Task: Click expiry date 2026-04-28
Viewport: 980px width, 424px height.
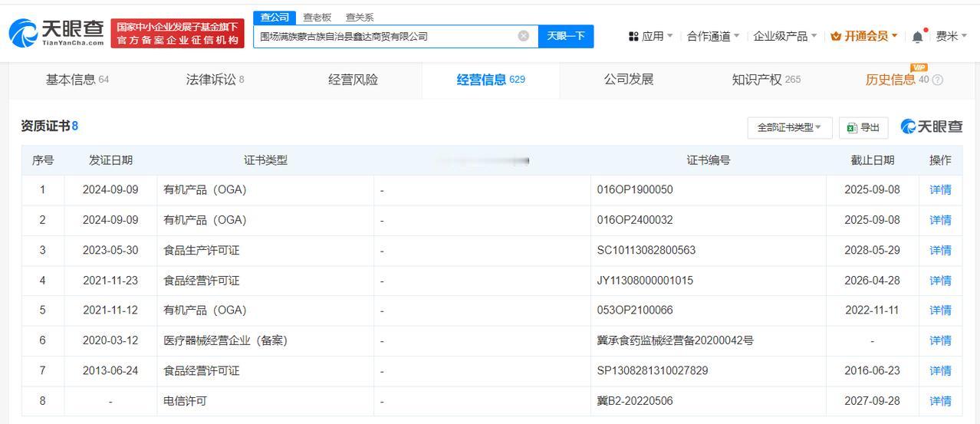Action: 872,281
